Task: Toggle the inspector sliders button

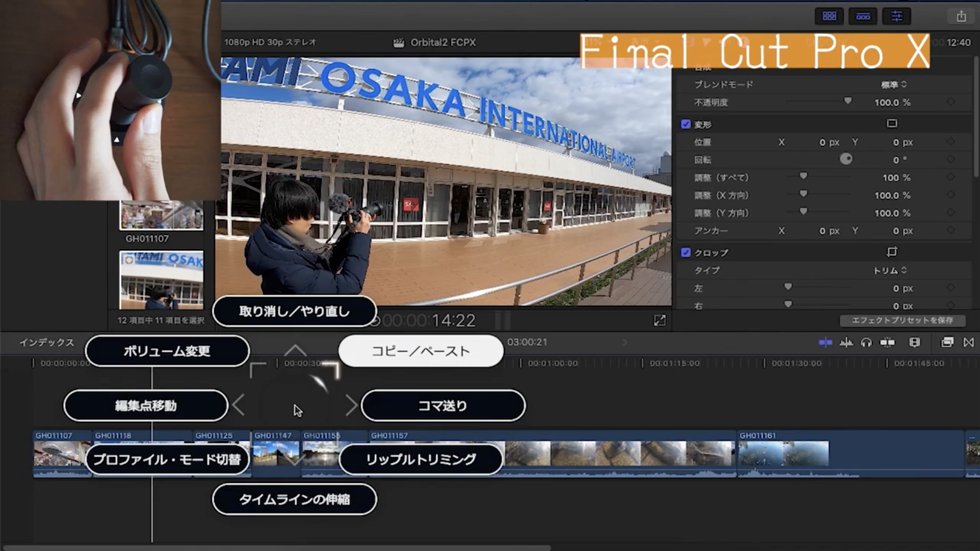Action: (x=897, y=16)
